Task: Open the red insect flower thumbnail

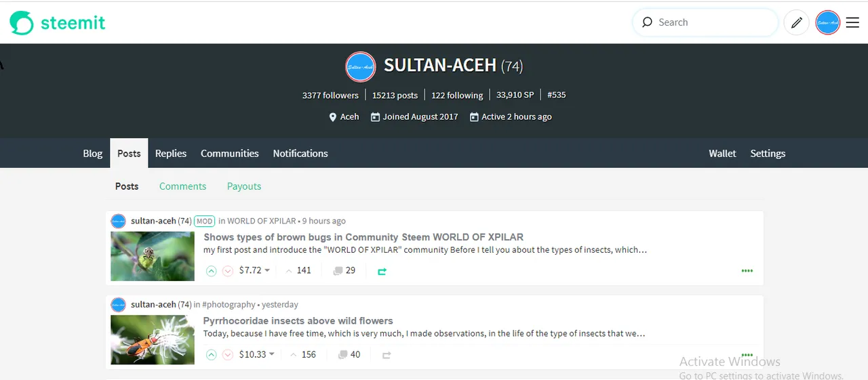Action: pyautogui.click(x=153, y=340)
